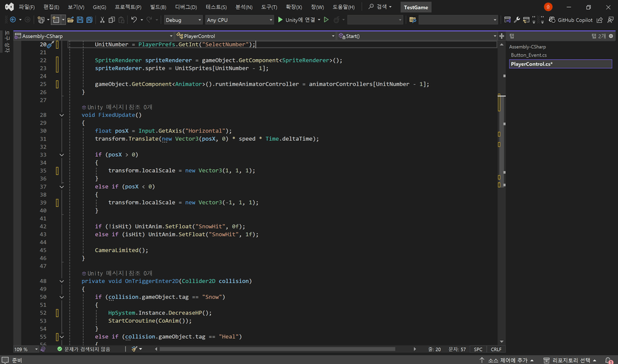Open tab panel settings gear

tap(611, 36)
